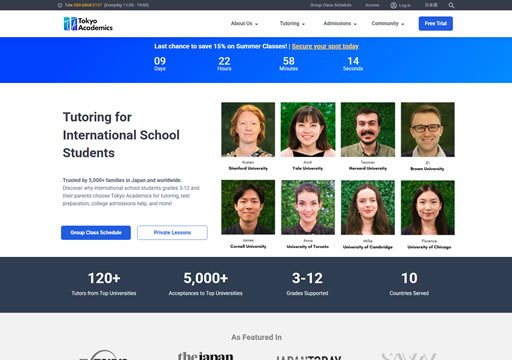Open the Cornell University tutor photo
The height and width of the screenshot is (360, 512).
(x=248, y=207)
